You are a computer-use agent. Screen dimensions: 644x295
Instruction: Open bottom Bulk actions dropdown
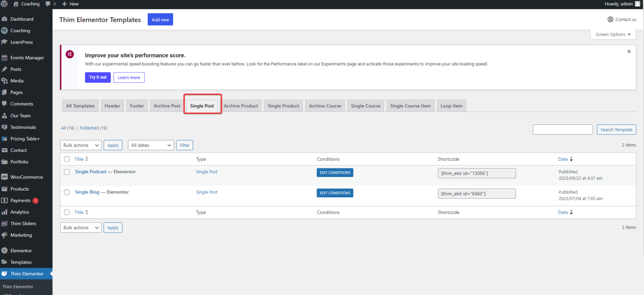coord(81,227)
